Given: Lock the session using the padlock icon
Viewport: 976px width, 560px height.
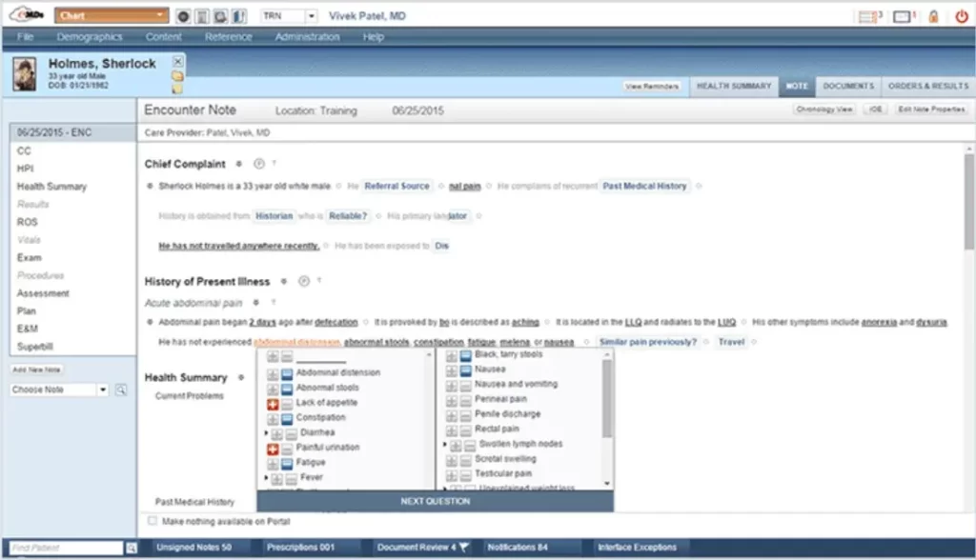Looking at the screenshot, I should point(935,14).
